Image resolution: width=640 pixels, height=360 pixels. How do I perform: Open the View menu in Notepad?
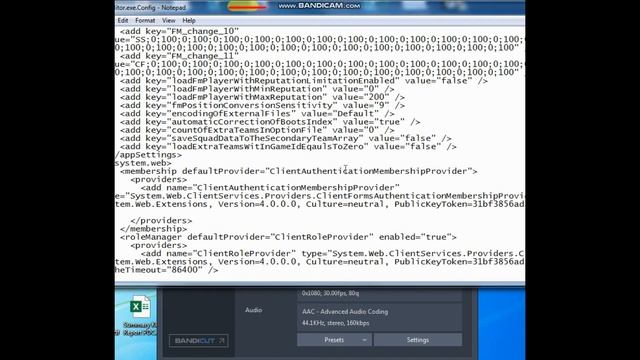(169, 20)
